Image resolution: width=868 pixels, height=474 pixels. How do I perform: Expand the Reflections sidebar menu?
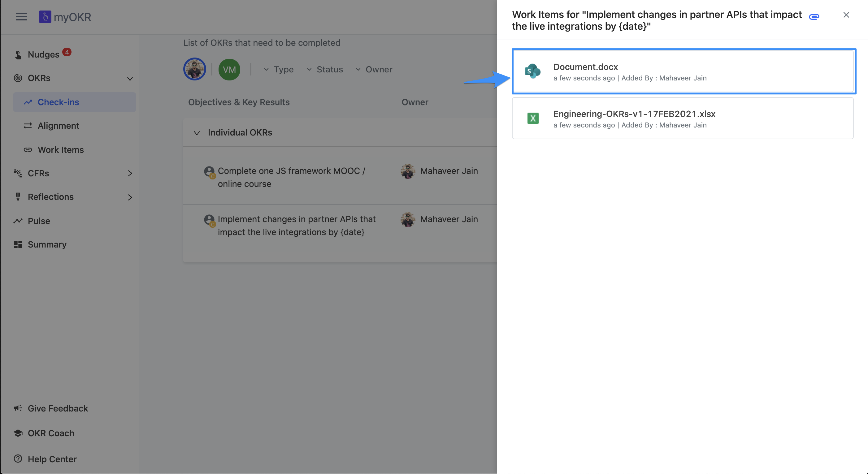point(130,197)
